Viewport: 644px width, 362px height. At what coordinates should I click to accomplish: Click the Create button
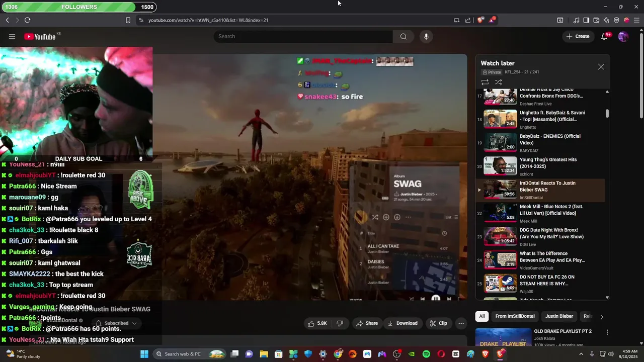click(x=578, y=36)
